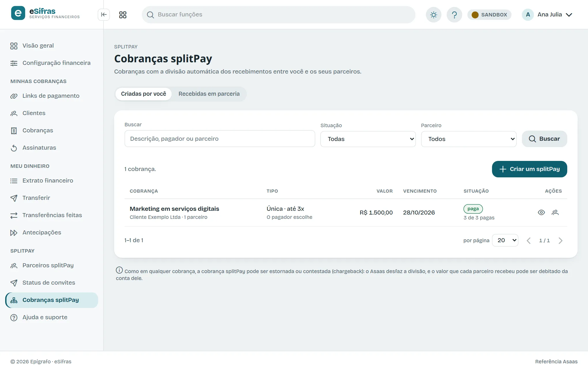Image resolution: width=588 pixels, height=372 pixels.
Task: Open the apps grid icon in the top bar
Action: tap(123, 15)
